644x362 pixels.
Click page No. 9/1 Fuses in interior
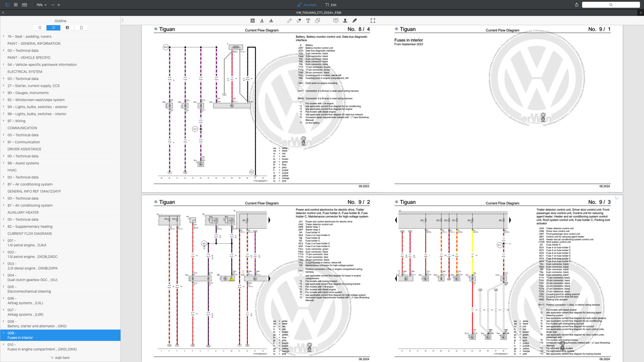pos(503,109)
